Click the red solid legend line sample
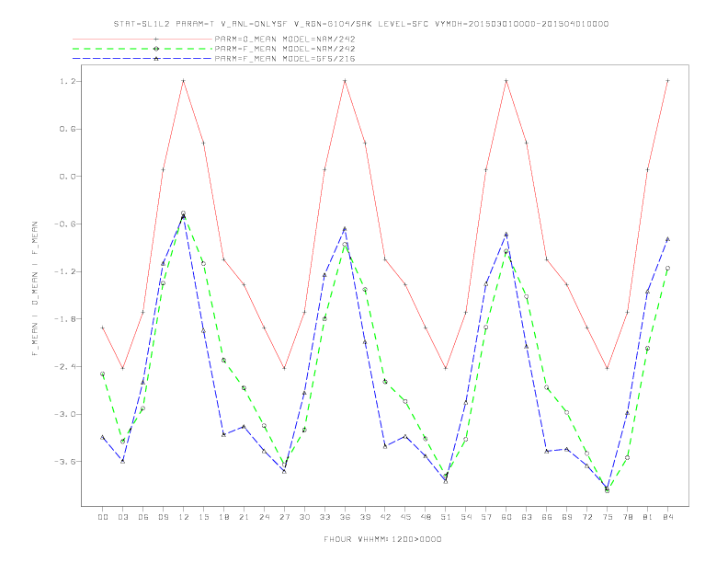 click(x=142, y=39)
